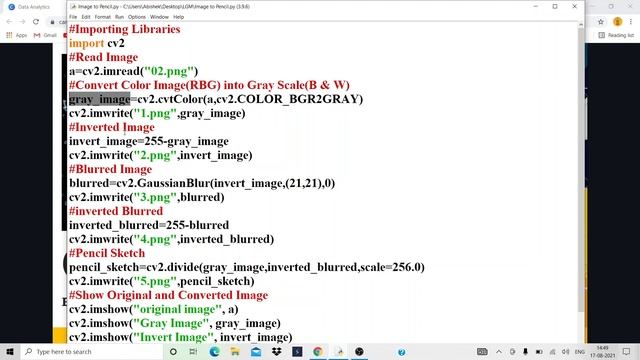This screenshot has width=640, height=360.
Task: Click the 'Type here to search' taskbar box
Action: (92, 351)
